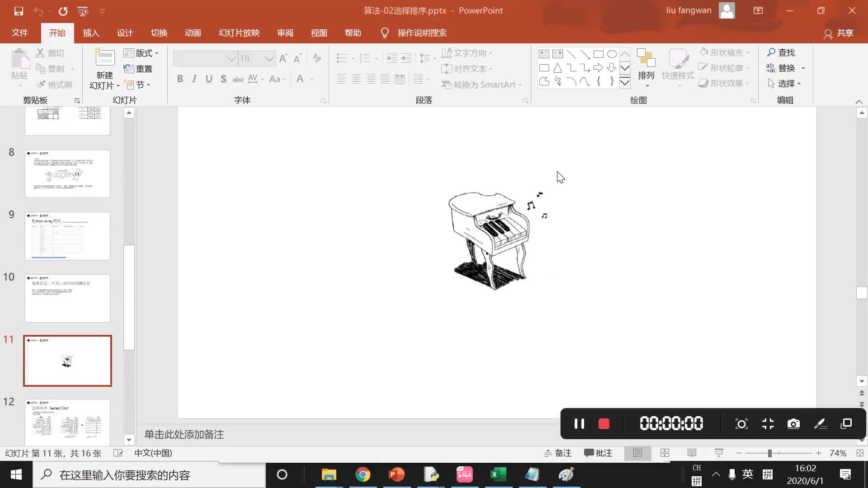The height and width of the screenshot is (488, 868).
Task: Toggle Strikethrough formatting
Action: pos(238,79)
